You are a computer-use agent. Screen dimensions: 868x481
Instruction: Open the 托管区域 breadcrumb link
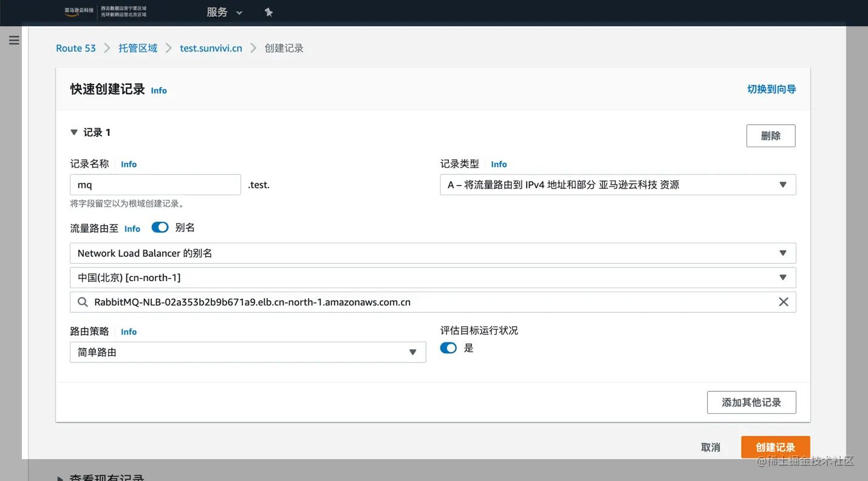138,48
